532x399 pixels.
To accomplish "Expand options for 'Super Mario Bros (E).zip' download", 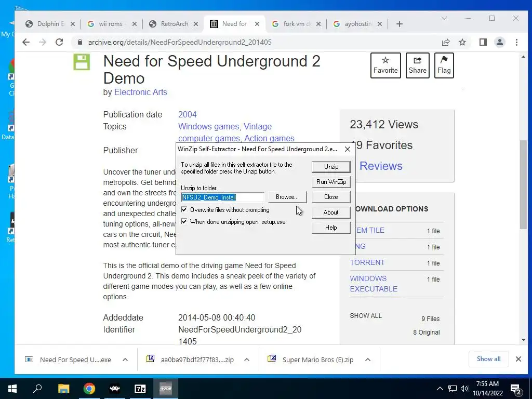I will point(367,360).
